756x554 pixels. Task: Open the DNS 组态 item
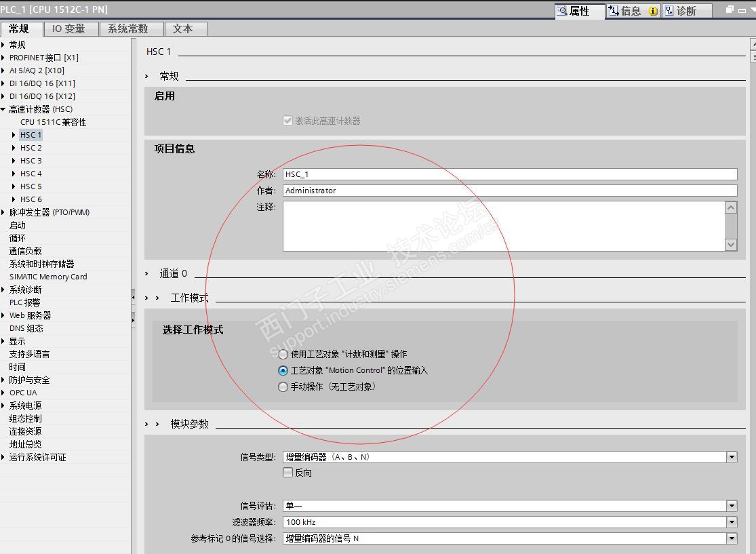[x=26, y=328]
